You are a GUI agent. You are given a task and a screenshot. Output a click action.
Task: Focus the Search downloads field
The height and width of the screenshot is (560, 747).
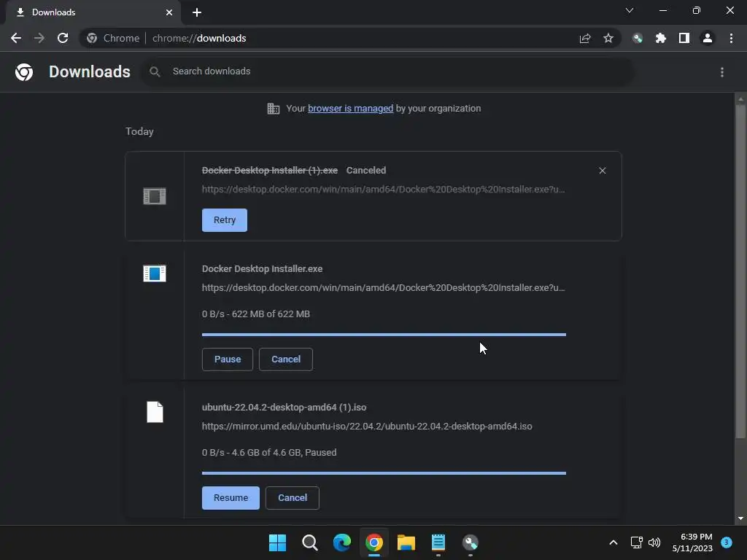pyautogui.click(x=387, y=71)
